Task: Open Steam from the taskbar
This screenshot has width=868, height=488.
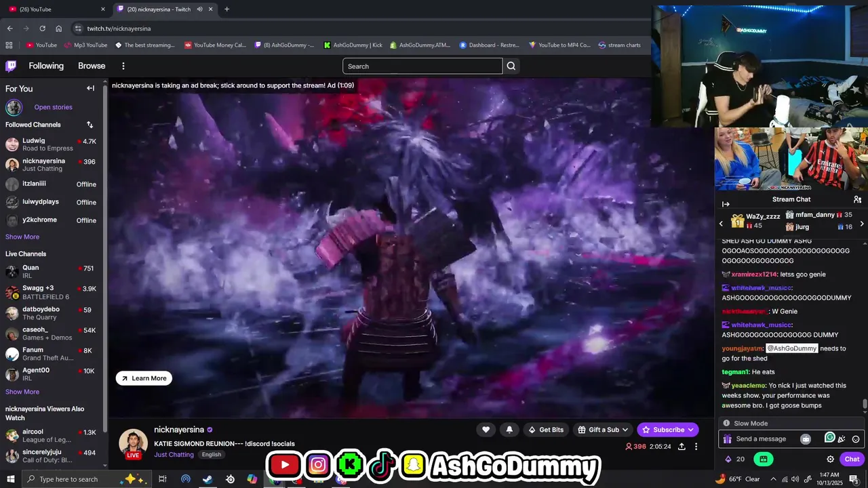Action: (x=208, y=479)
